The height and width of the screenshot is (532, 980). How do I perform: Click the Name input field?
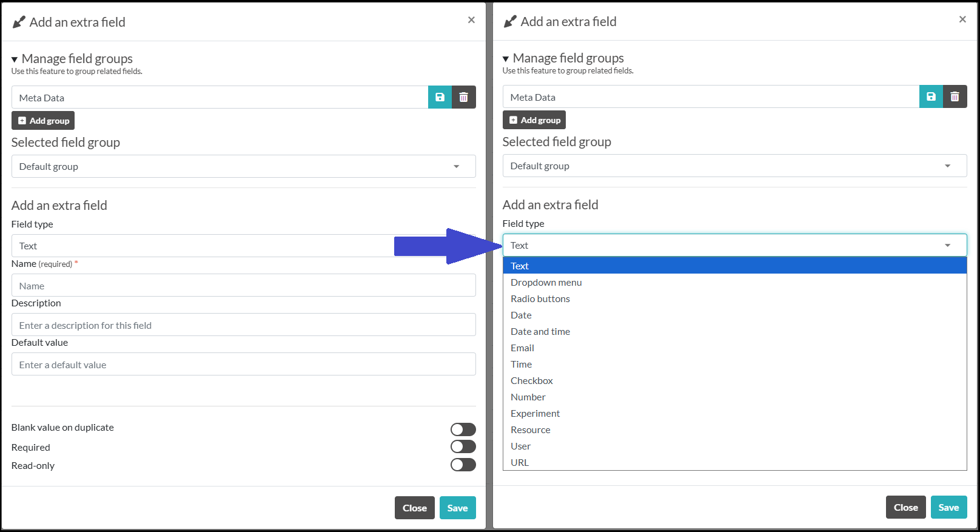click(x=243, y=286)
